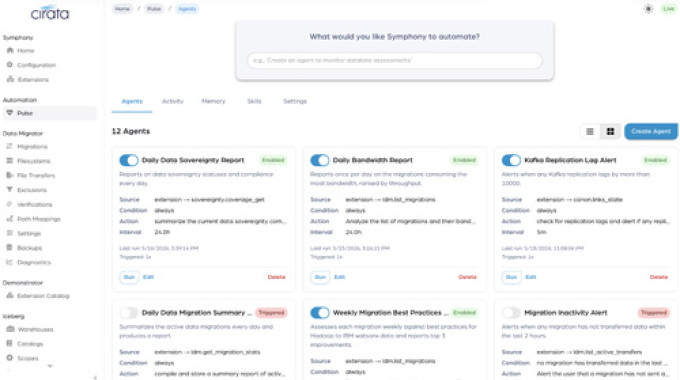
Task: Click the Enabled badge on Kafka Replication Lag Alert
Action: point(655,160)
